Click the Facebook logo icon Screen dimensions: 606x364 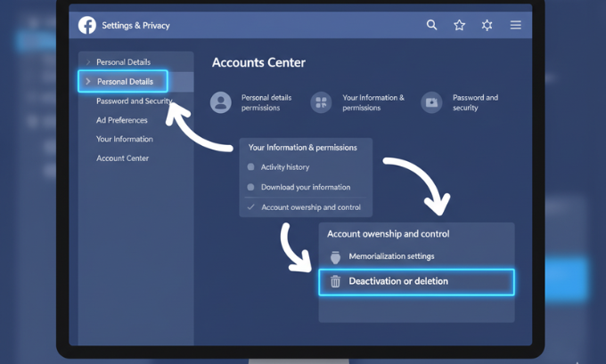point(87,26)
